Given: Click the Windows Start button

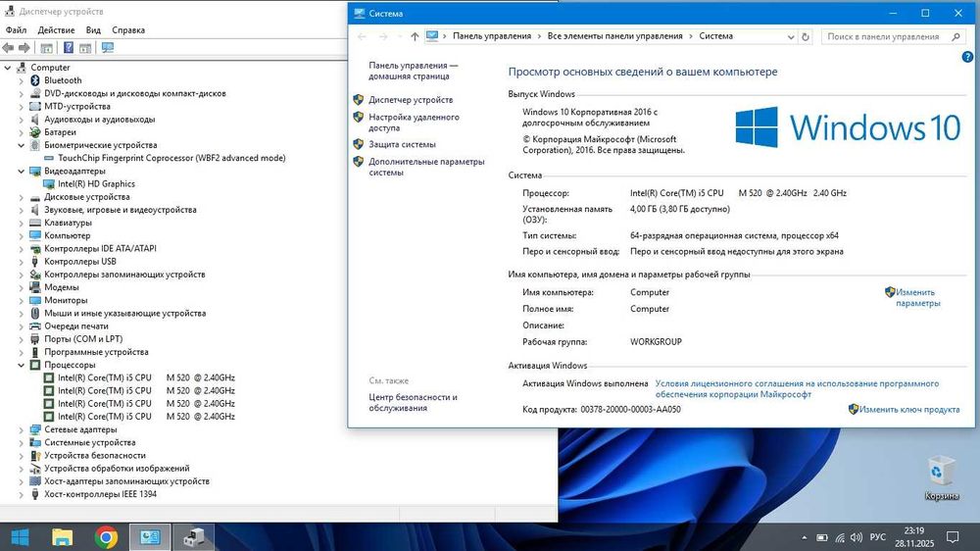Looking at the screenshot, I should (x=20, y=537).
